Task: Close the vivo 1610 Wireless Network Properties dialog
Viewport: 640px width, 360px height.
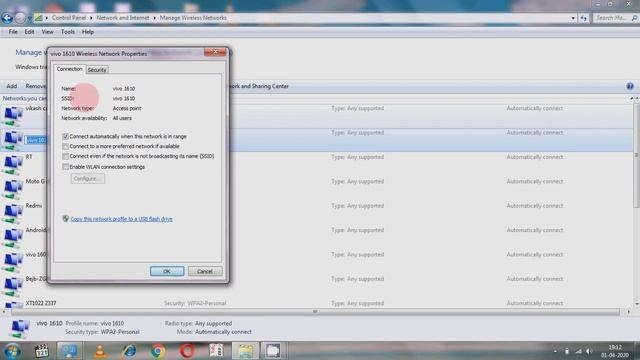Action: click(215, 52)
